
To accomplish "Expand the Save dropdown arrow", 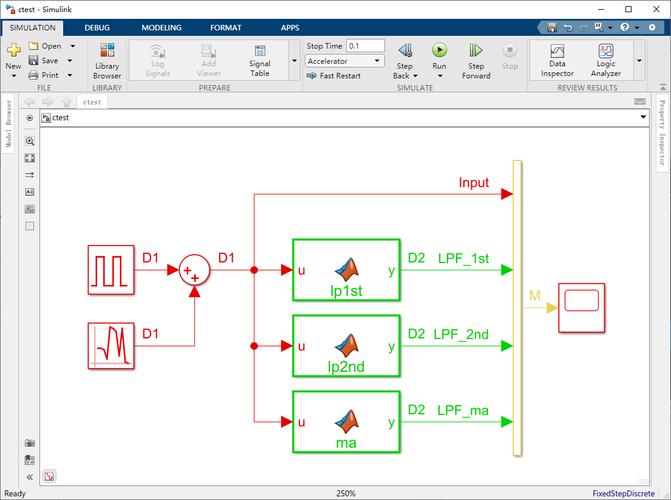I will point(70,61).
